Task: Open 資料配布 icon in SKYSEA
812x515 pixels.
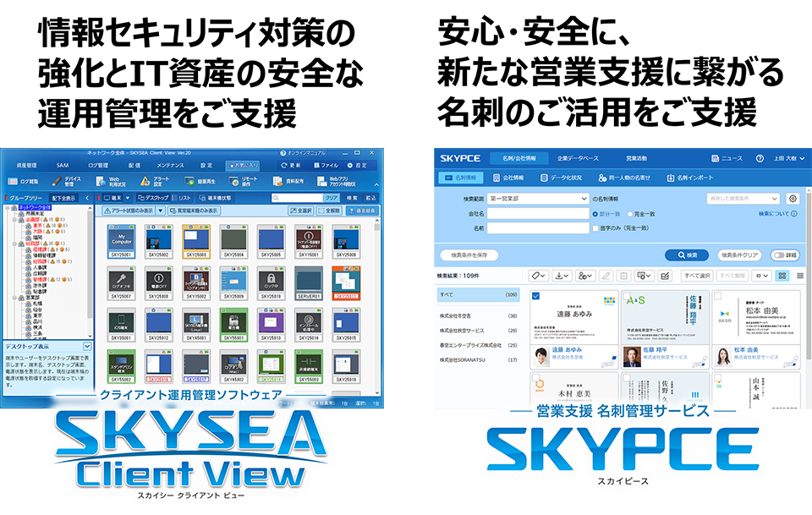Action: [278, 182]
